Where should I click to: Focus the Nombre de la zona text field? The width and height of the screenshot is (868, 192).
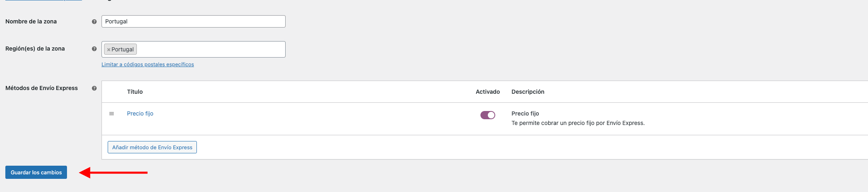[193, 21]
